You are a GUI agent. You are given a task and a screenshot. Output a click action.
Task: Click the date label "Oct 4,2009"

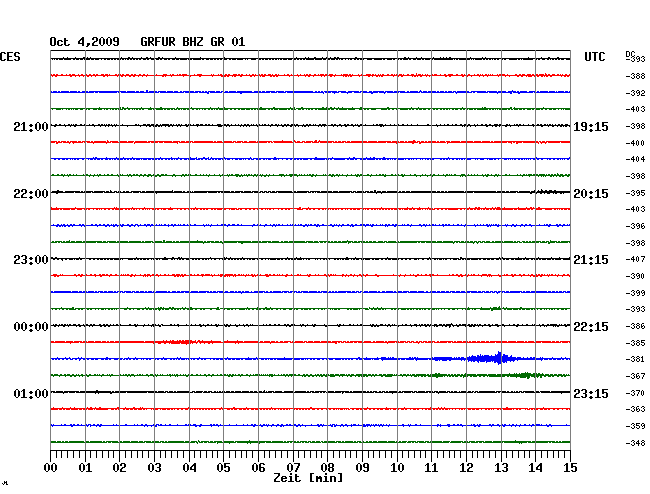coord(85,42)
